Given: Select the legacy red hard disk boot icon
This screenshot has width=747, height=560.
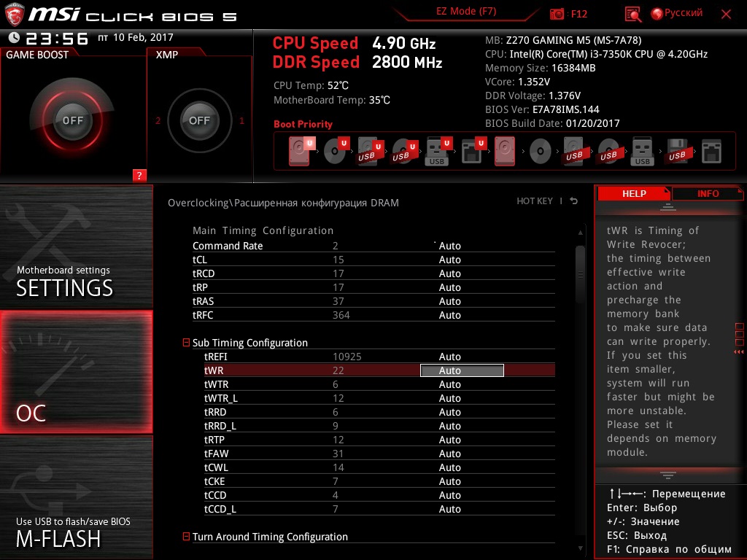Looking at the screenshot, I should click(x=505, y=151).
